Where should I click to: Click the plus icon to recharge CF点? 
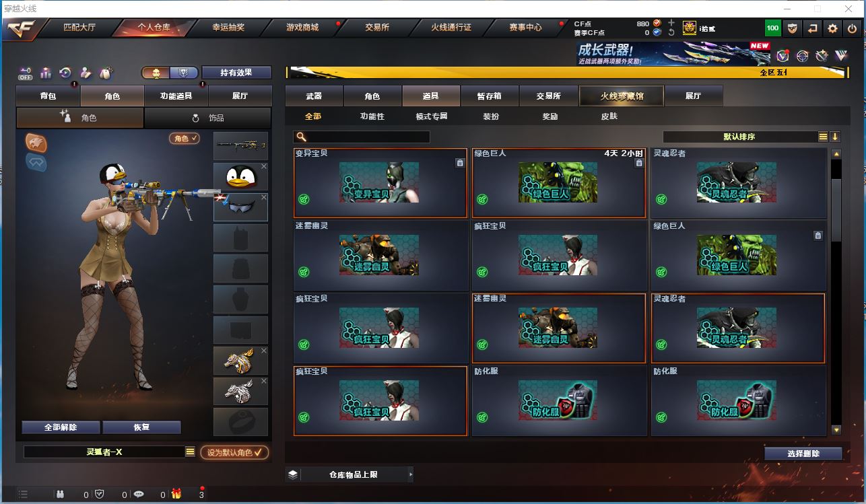[x=671, y=23]
